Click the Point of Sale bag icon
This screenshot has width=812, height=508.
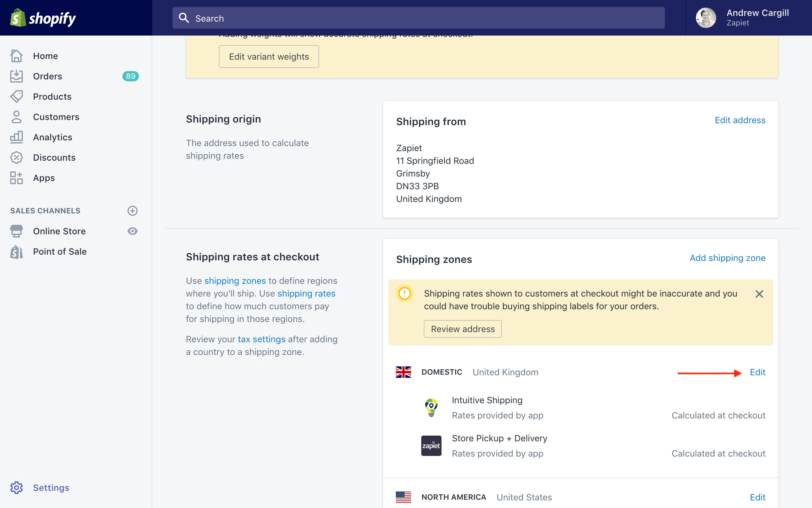click(16, 252)
